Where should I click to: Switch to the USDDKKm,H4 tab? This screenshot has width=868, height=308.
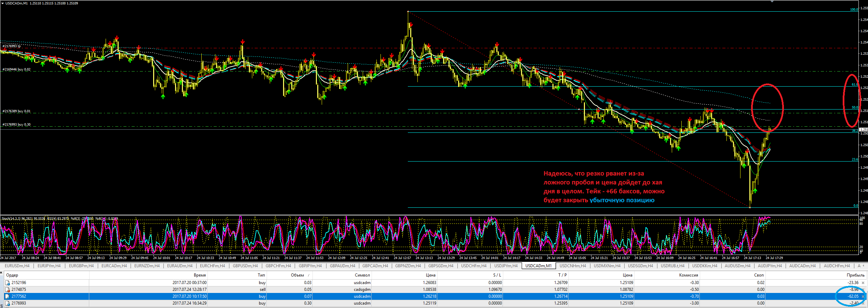[x=705, y=266]
